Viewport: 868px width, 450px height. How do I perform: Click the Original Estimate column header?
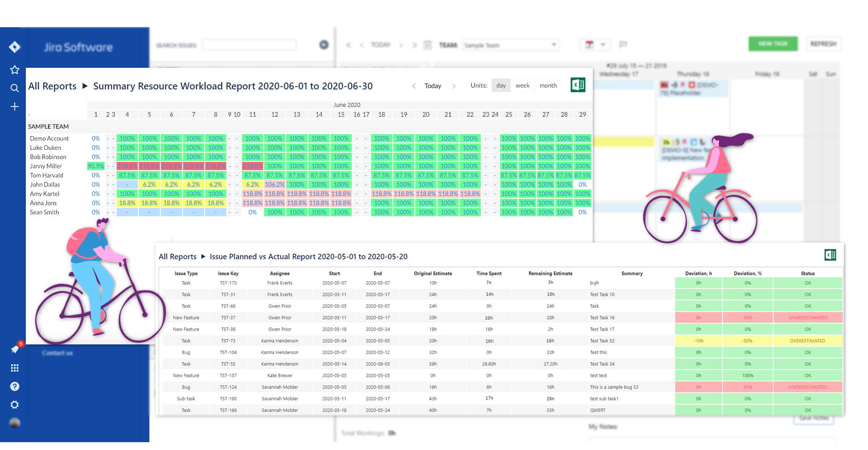pos(433,273)
